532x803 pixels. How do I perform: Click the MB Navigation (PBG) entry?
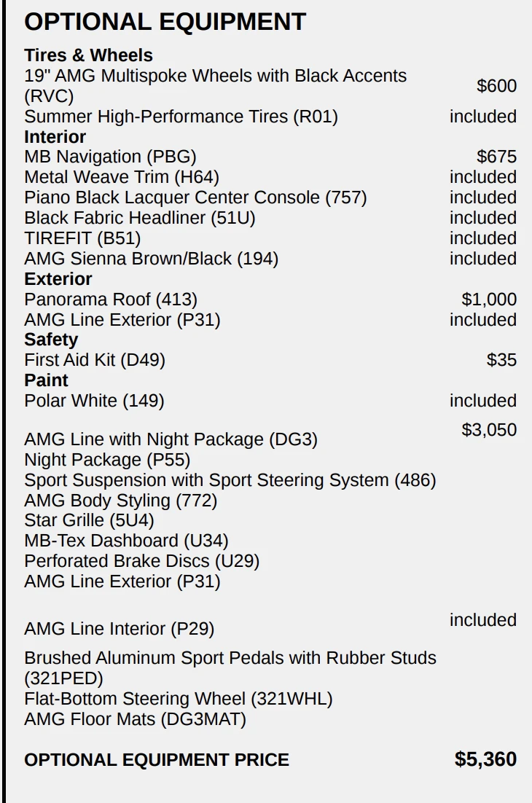click(110, 157)
